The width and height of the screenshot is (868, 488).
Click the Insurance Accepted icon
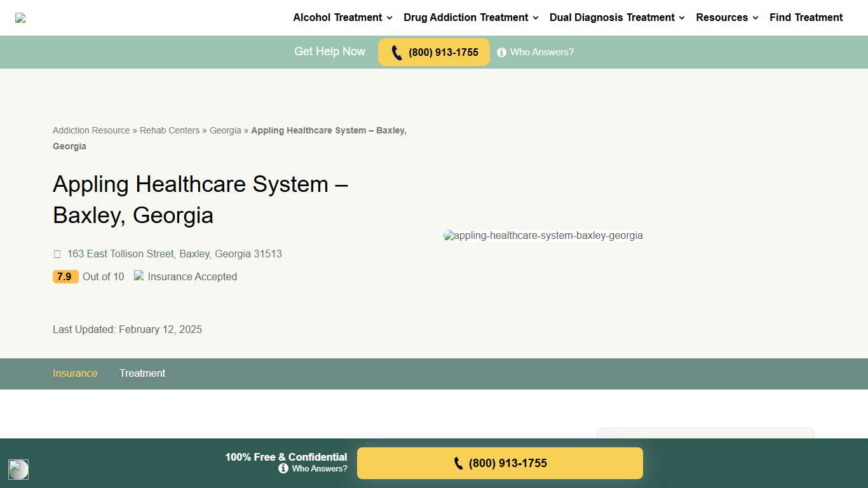[138, 276]
